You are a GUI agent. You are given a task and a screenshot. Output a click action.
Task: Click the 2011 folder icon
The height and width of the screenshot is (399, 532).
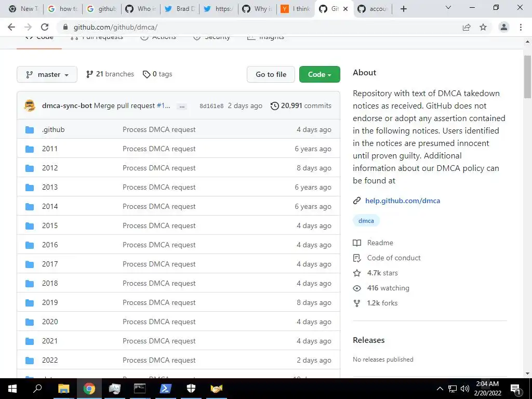click(x=30, y=149)
